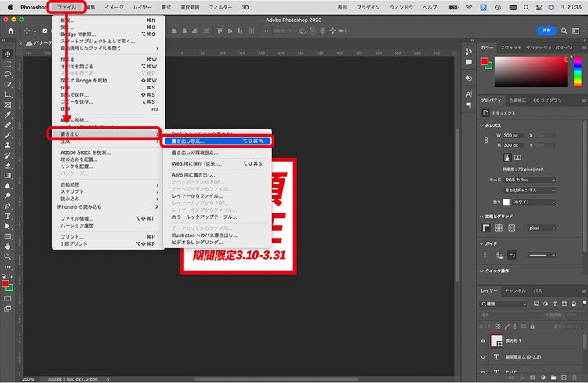Toggle width and height link icon

click(x=486, y=140)
